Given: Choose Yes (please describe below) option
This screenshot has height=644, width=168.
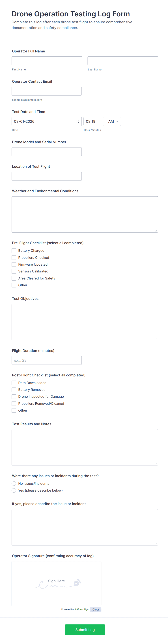Looking at the screenshot, I should coord(14,490).
